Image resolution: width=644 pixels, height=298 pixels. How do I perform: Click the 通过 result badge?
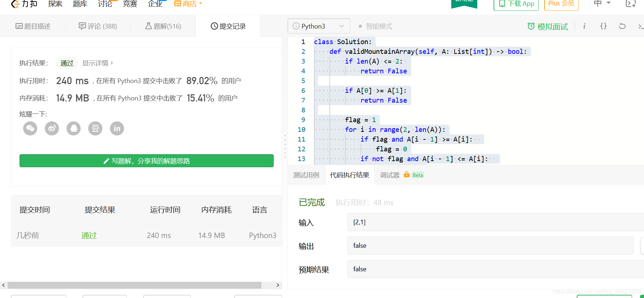click(x=67, y=63)
